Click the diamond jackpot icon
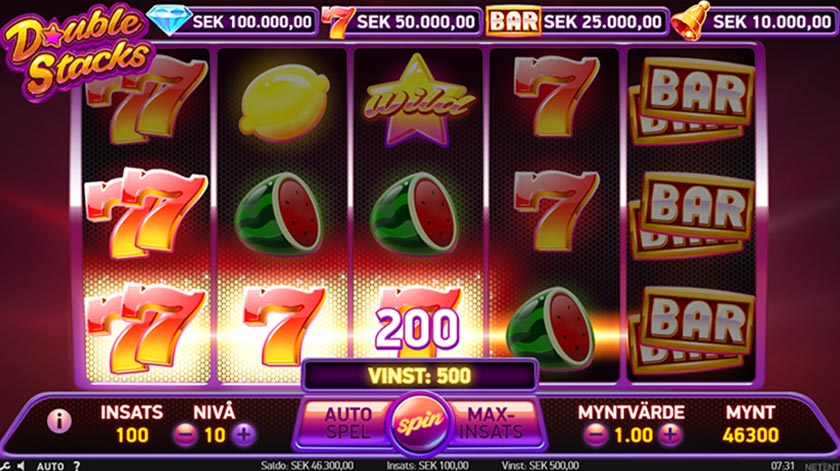This screenshot has width=840, height=471. click(x=169, y=20)
